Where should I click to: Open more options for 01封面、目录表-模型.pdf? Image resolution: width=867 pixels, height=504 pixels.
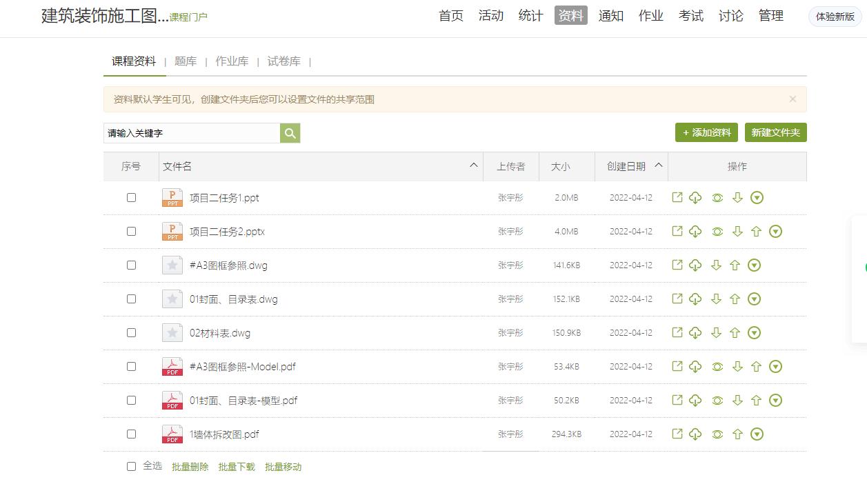click(775, 401)
